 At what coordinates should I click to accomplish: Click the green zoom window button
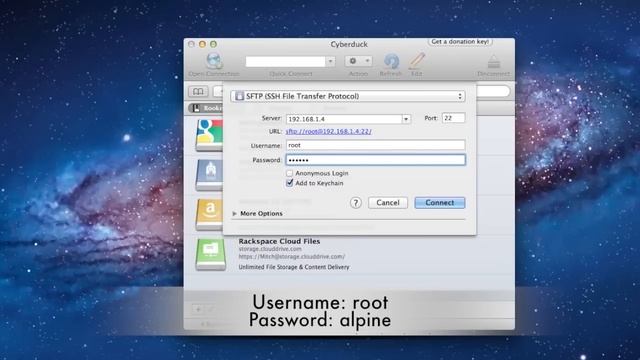(213, 44)
